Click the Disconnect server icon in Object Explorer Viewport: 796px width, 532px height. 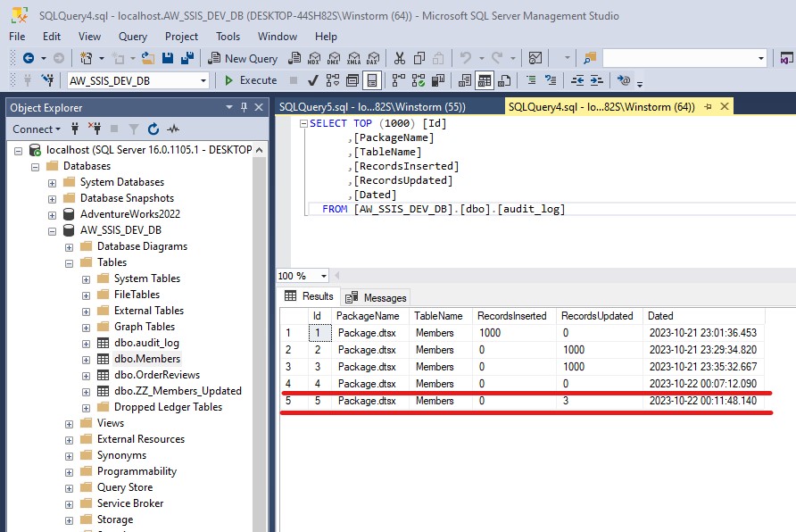[x=96, y=129]
